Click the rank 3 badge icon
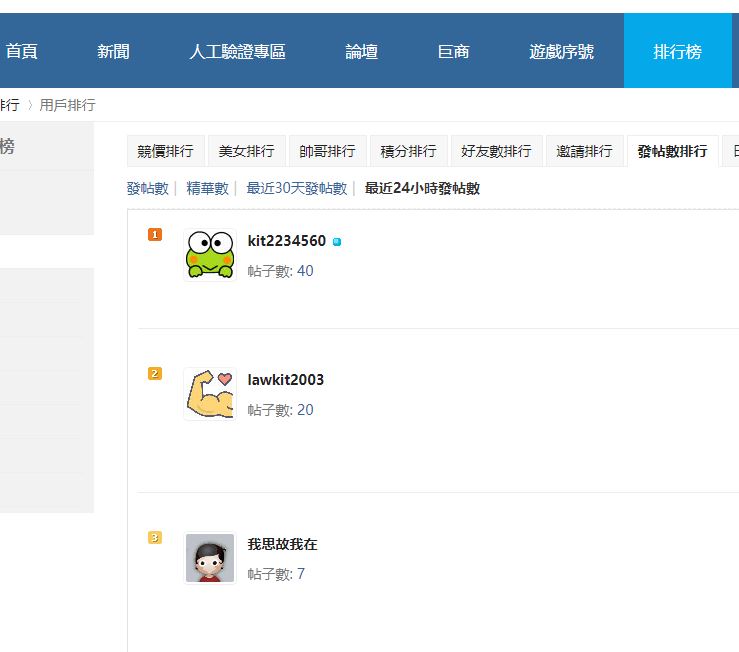 click(154, 538)
